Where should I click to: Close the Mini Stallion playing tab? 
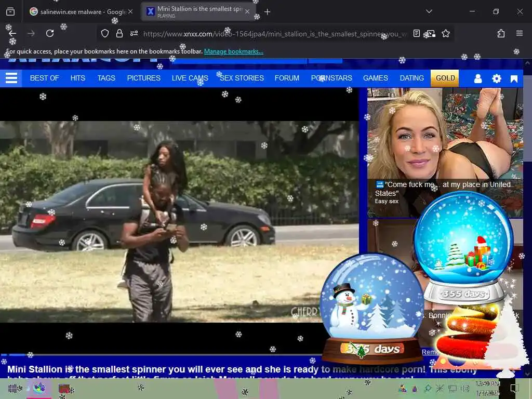point(247,11)
